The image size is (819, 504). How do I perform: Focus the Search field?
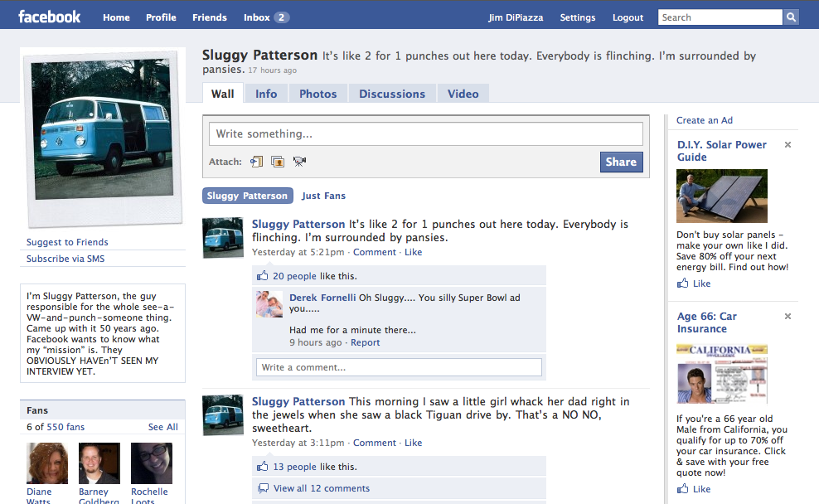[720, 17]
